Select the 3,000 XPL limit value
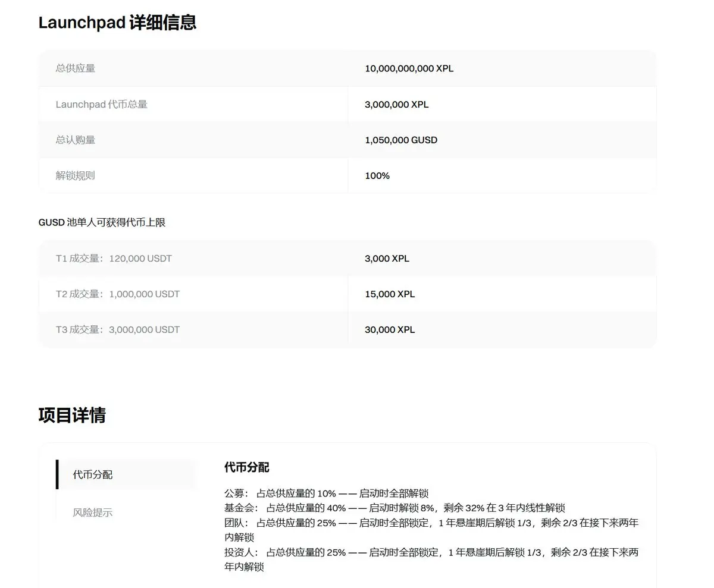 coord(387,259)
